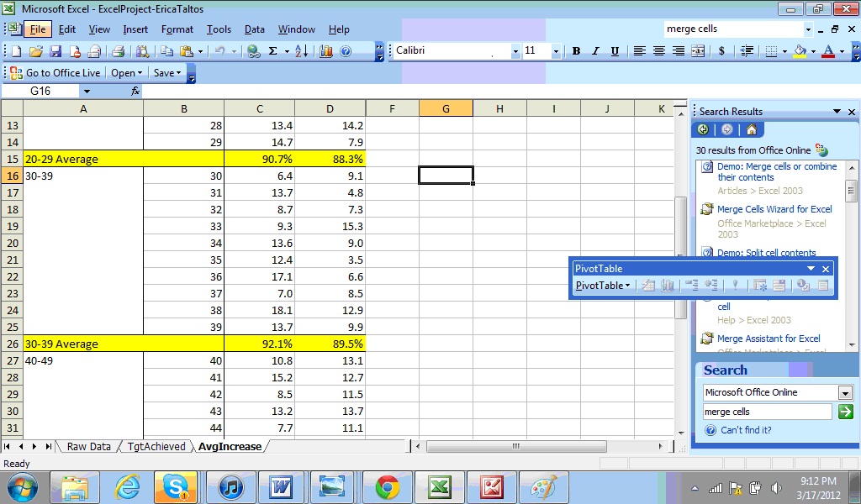Image resolution: width=861 pixels, height=504 pixels.
Task: Insert hyperlink using globe icon
Action: click(x=253, y=51)
